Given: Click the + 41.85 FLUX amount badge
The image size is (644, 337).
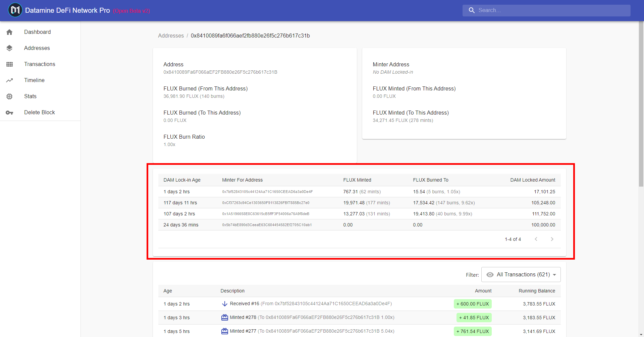Looking at the screenshot, I should [x=474, y=318].
